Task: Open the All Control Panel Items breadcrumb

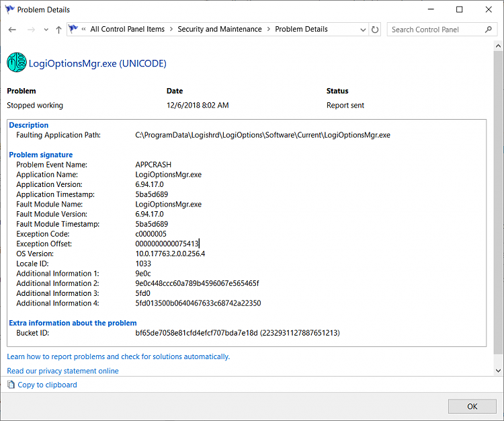Action: tap(127, 30)
